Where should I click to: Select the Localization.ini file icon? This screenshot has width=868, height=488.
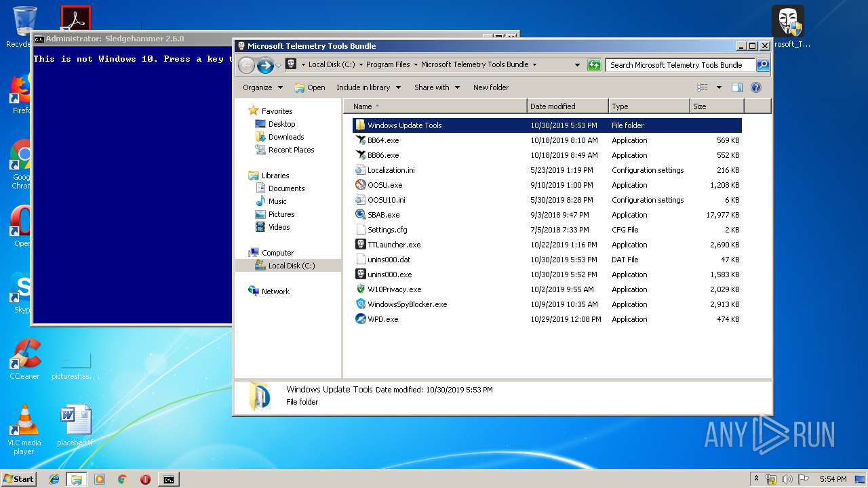(x=361, y=170)
